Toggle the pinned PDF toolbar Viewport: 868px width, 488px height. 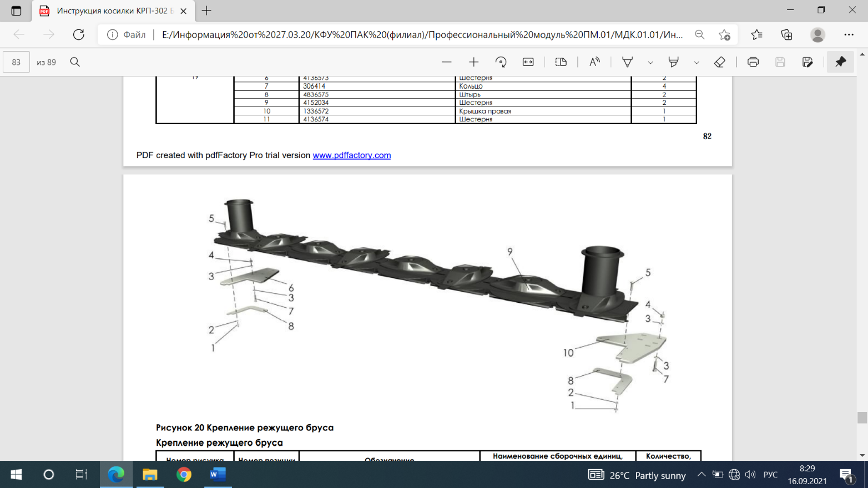(x=841, y=62)
